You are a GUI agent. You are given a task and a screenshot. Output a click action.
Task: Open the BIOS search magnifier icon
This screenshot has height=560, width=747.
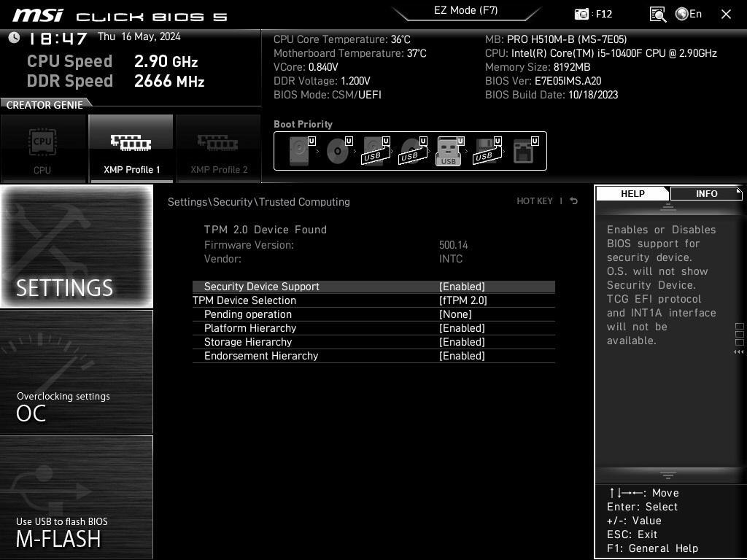coord(658,15)
